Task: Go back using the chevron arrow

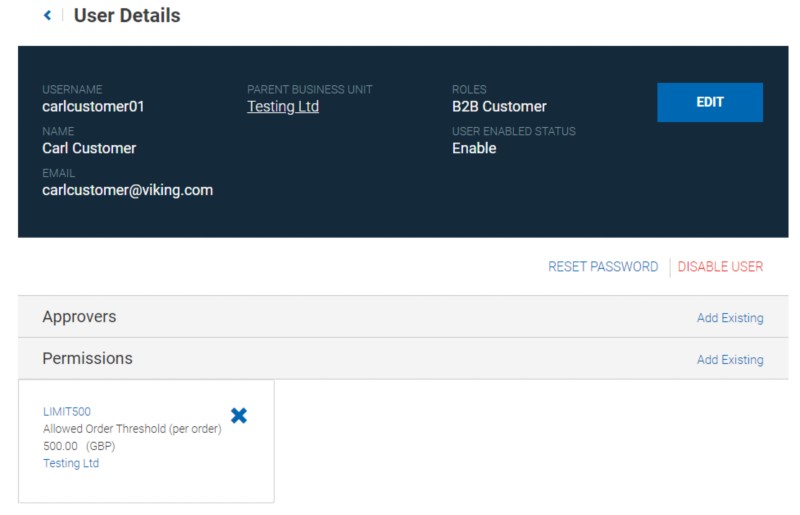Action: (x=47, y=16)
